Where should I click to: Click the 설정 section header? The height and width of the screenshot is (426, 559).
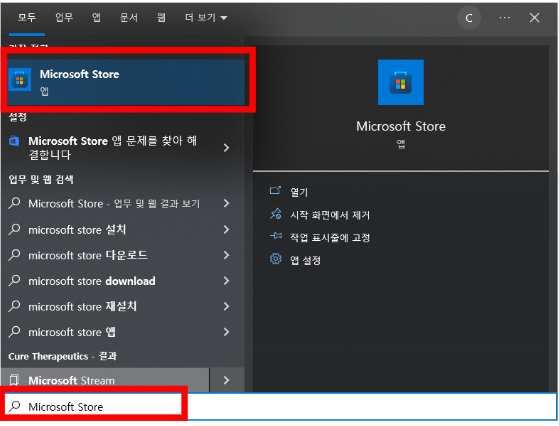click(x=17, y=117)
